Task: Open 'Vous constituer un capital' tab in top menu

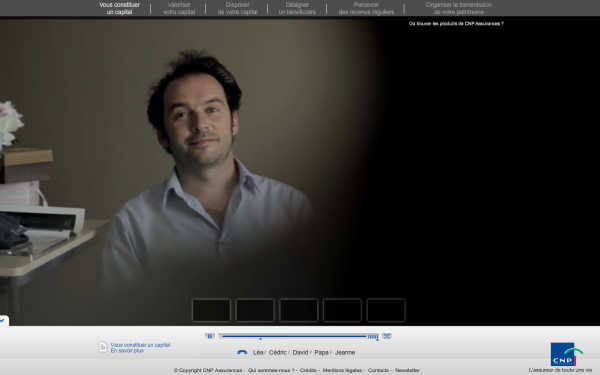Action: tap(119, 8)
